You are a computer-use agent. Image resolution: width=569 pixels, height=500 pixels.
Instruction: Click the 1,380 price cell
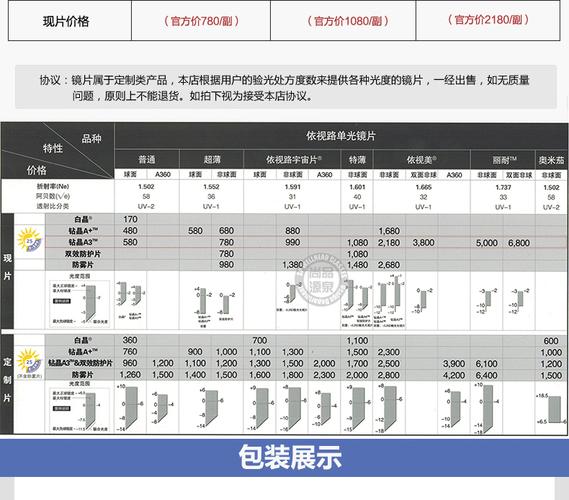(x=292, y=265)
